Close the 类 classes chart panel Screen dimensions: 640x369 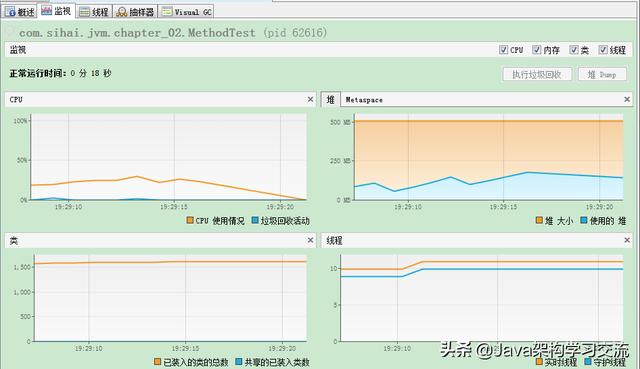[310, 240]
